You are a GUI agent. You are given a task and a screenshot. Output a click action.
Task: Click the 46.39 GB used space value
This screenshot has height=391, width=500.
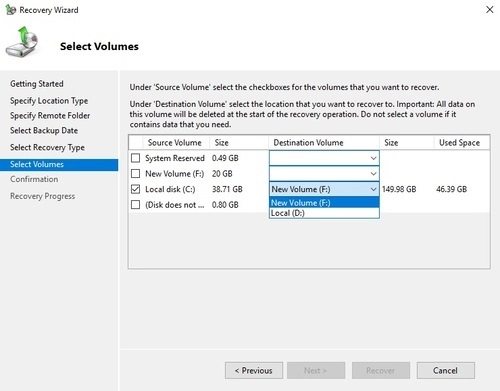pos(451,189)
